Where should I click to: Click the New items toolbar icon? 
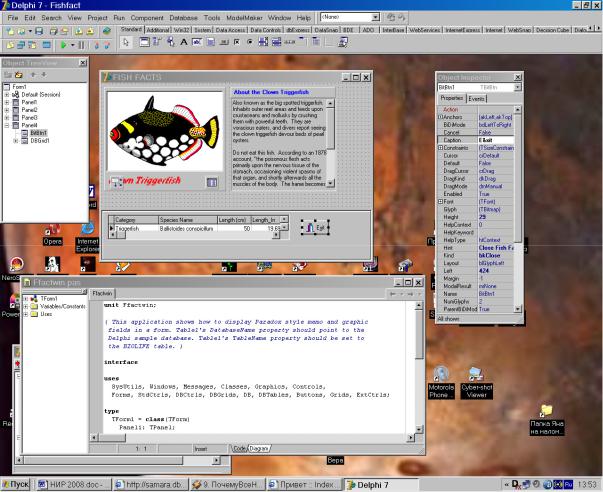(x=10, y=31)
